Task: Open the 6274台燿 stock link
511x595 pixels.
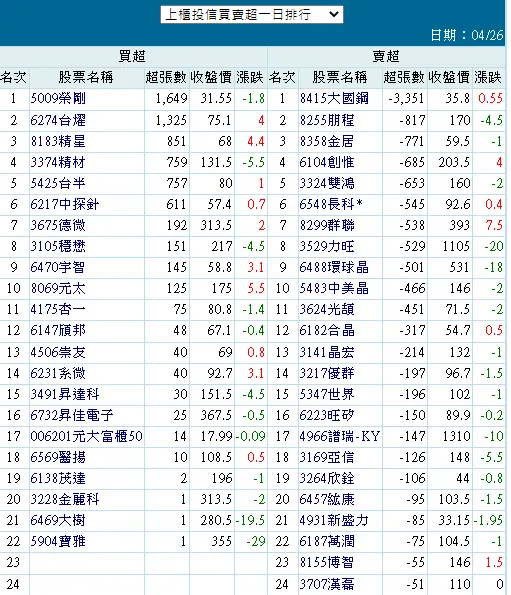Action: (x=58, y=120)
